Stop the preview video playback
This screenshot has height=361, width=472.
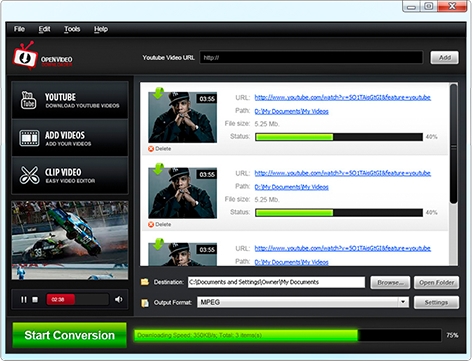35,300
